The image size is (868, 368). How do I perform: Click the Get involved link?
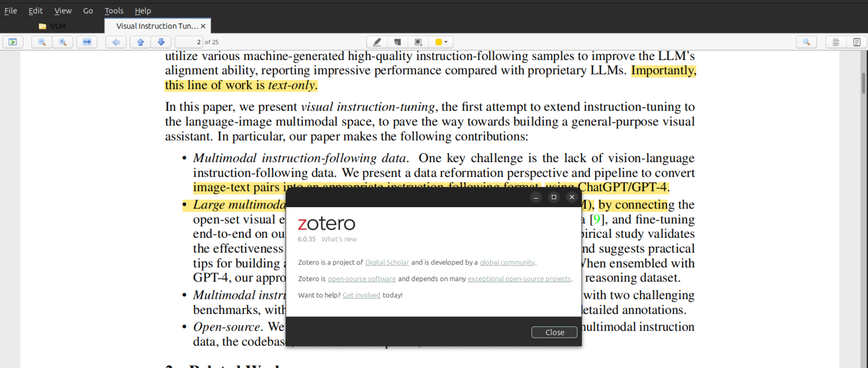361,295
